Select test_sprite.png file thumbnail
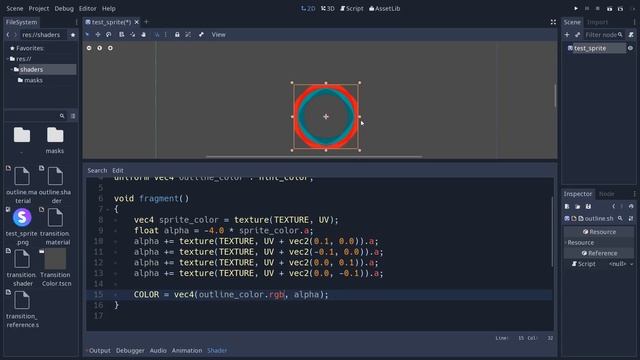Image resolution: width=640 pixels, height=360 pixels. (x=22, y=217)
